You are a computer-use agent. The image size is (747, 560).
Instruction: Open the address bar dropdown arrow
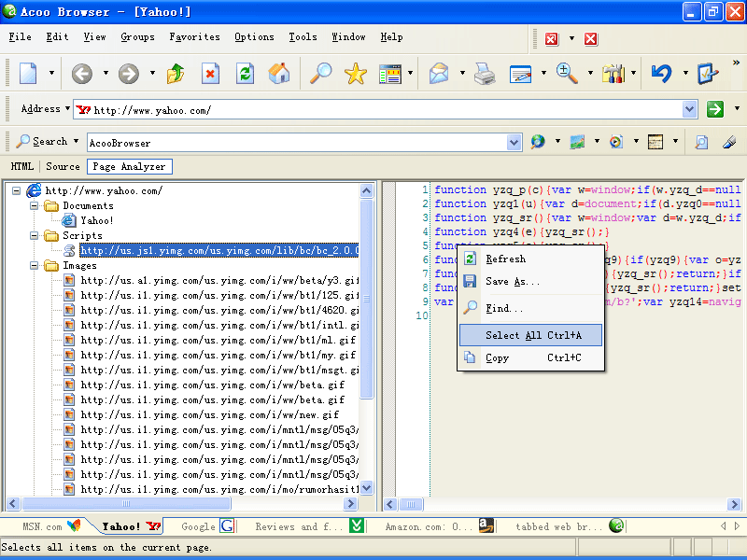pos(689,109)
